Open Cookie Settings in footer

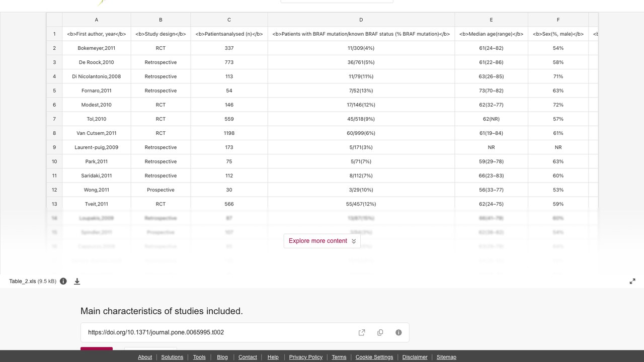click(x=374, y=357)
